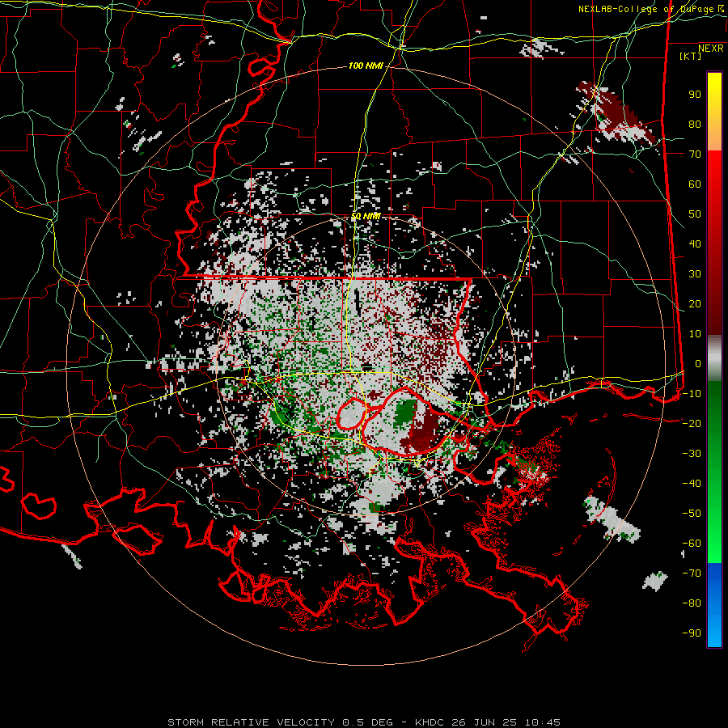Click the 10 value on velocity scale
Image resolution: width=728 pixels, height=728 pixels.
pos(695,334)
